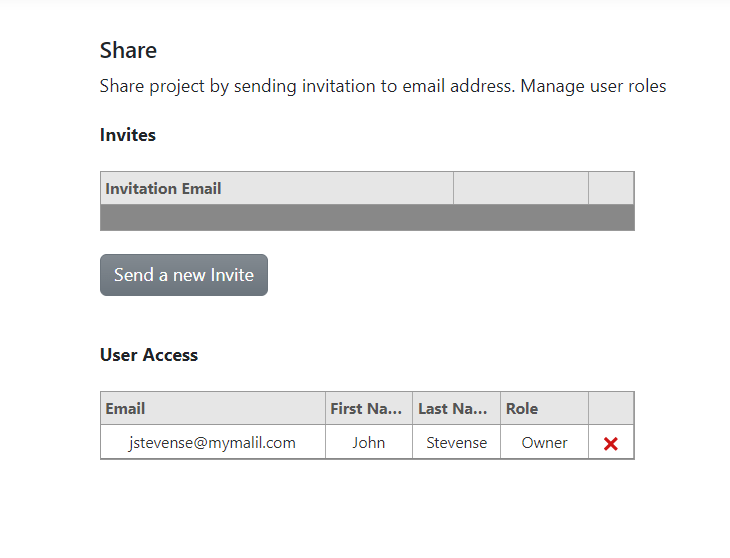Sort users by First Name column
Image resolution: width=730 pixels, height=558 pixels.
368,408
